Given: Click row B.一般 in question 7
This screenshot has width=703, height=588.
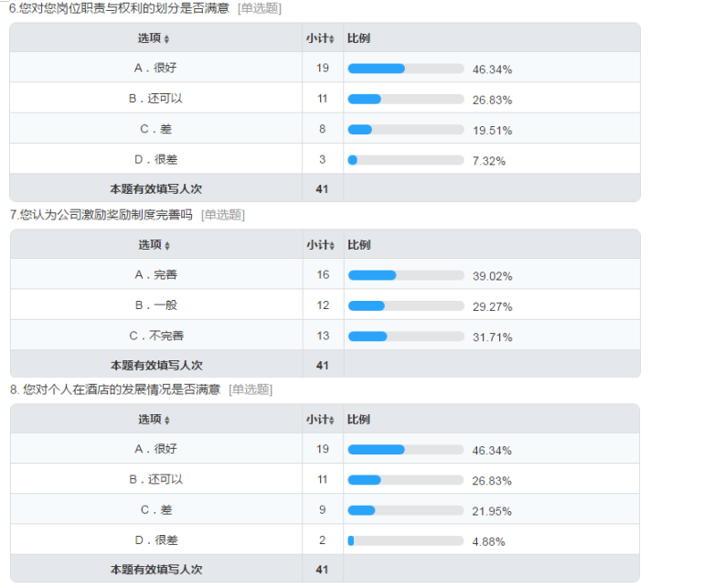Looking at the screenshot, I should (x=325, y=305).
